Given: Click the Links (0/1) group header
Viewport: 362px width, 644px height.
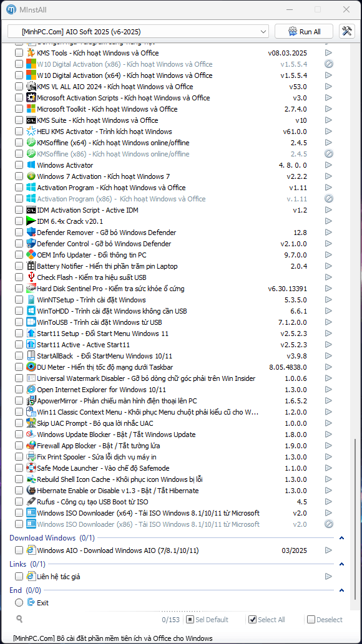Looking at the screenshot, I should pos(27,564).
